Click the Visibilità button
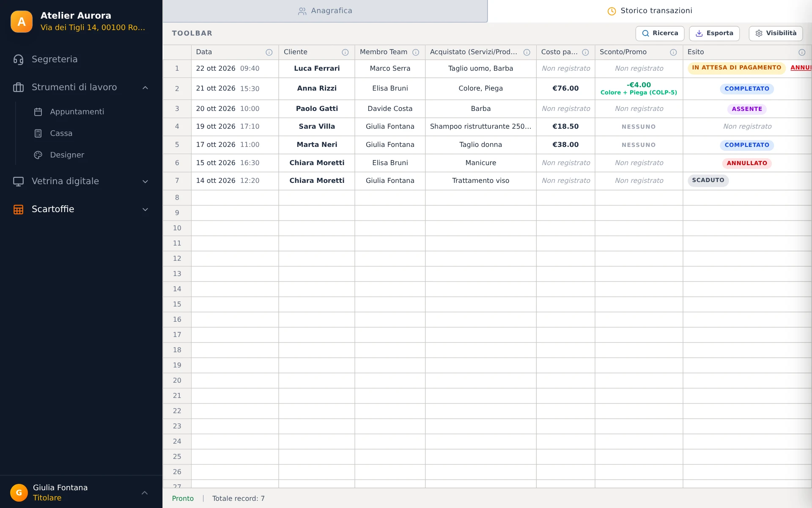 (x=776, y=33)
